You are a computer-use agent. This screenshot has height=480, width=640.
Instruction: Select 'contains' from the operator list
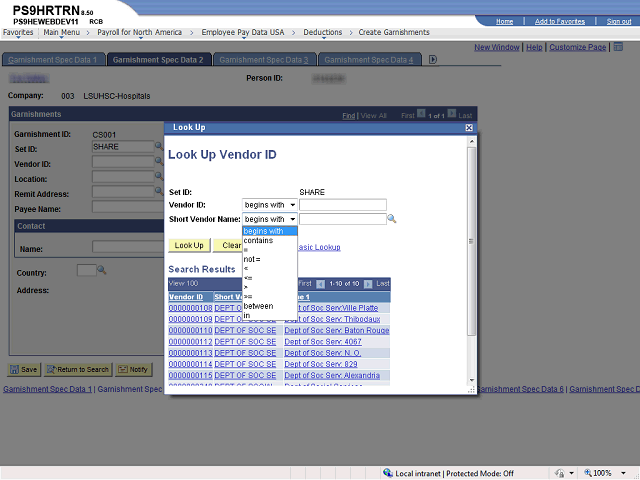(258, 241)
